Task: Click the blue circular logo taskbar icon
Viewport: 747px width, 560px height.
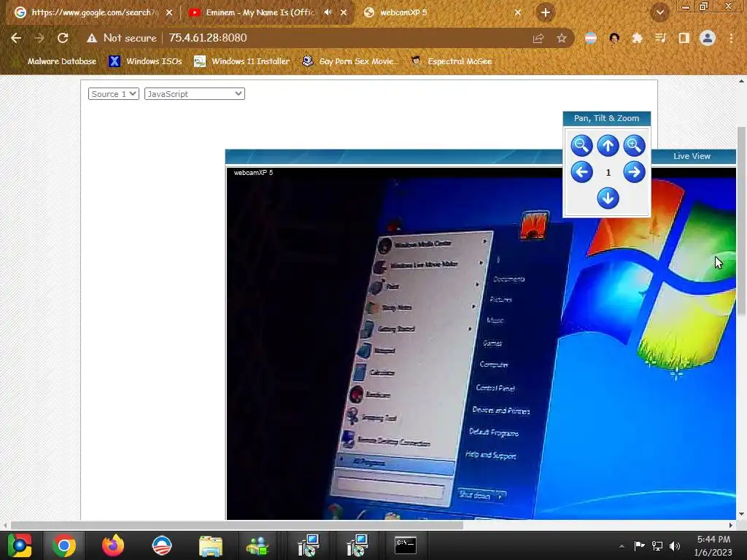Action: (x=161, y=545)
